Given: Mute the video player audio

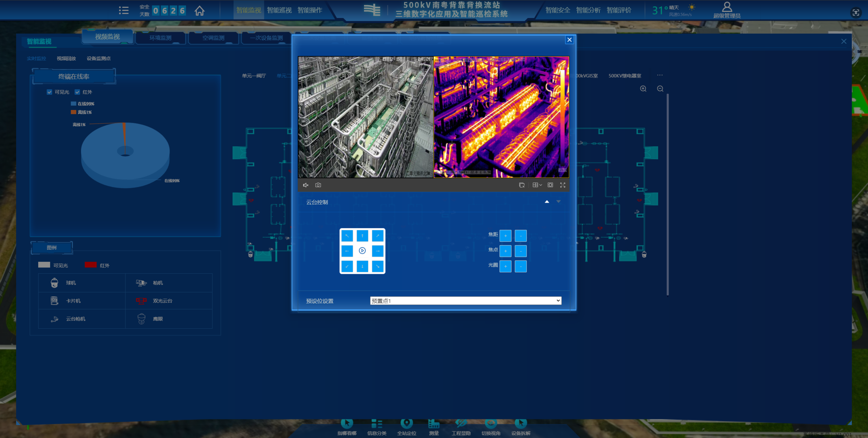Looking at the screenshot, I should [x=305, y=185].
